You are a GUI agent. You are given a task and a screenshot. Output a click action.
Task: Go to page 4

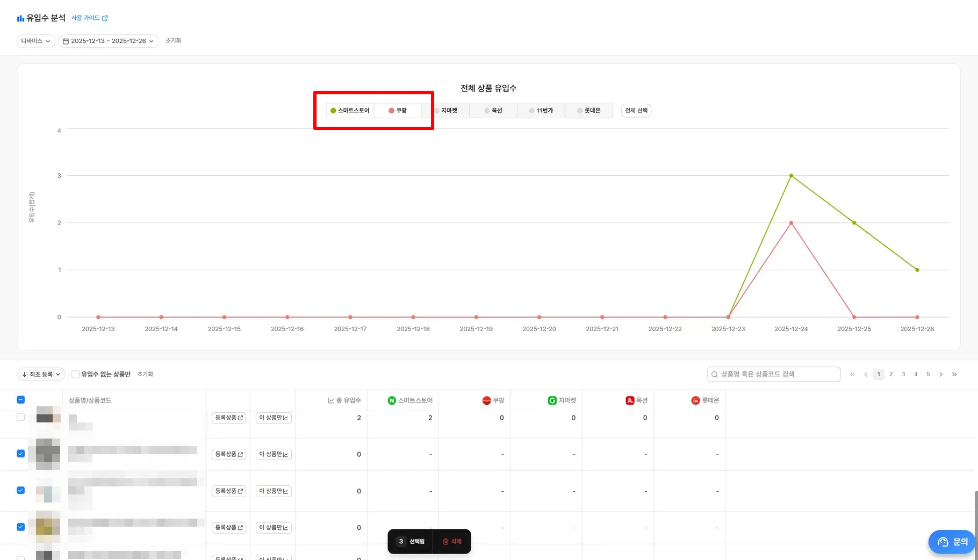point(916,375)
